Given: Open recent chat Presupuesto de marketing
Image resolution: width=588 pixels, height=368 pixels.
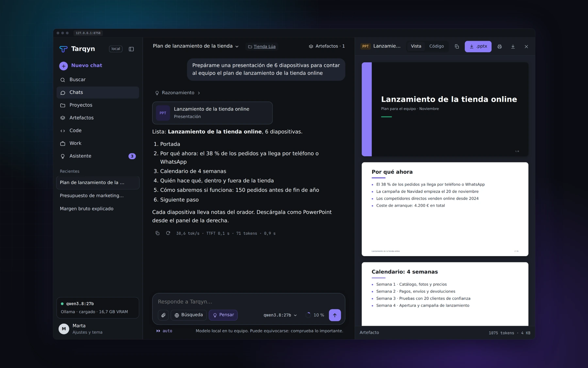Looking at the screenshot, I should 98,196.
